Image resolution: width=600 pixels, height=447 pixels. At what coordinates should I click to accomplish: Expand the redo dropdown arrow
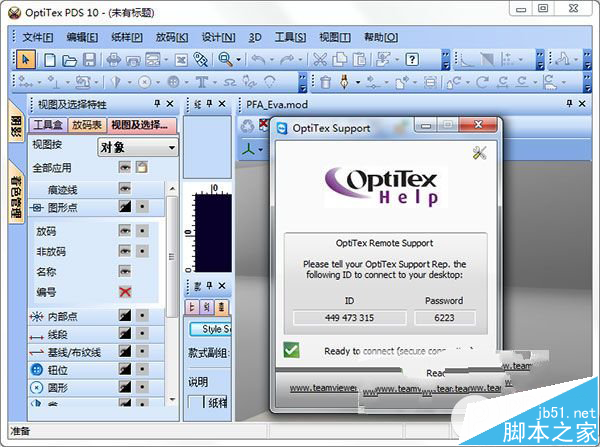[x=300, y=60]
